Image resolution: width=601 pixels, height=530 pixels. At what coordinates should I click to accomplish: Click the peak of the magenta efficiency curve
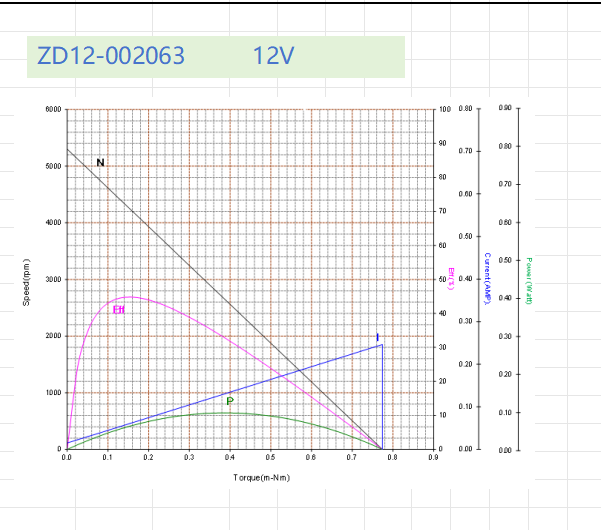[x=130, y=297]
